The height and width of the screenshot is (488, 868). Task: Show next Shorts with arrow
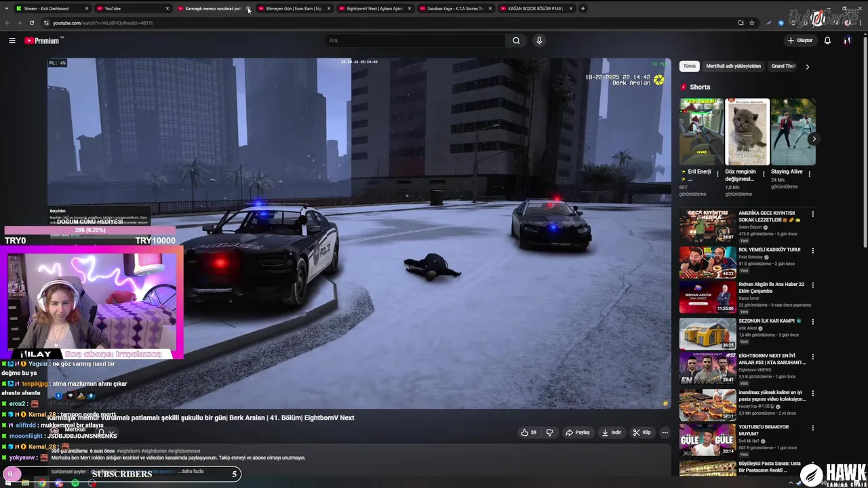point(814,139)
